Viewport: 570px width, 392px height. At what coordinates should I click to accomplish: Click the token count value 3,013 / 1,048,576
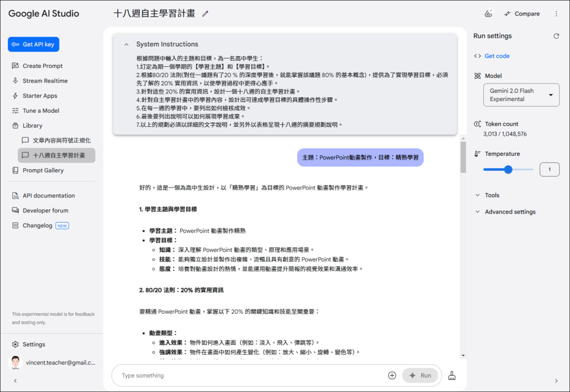(x=505, y=134)
